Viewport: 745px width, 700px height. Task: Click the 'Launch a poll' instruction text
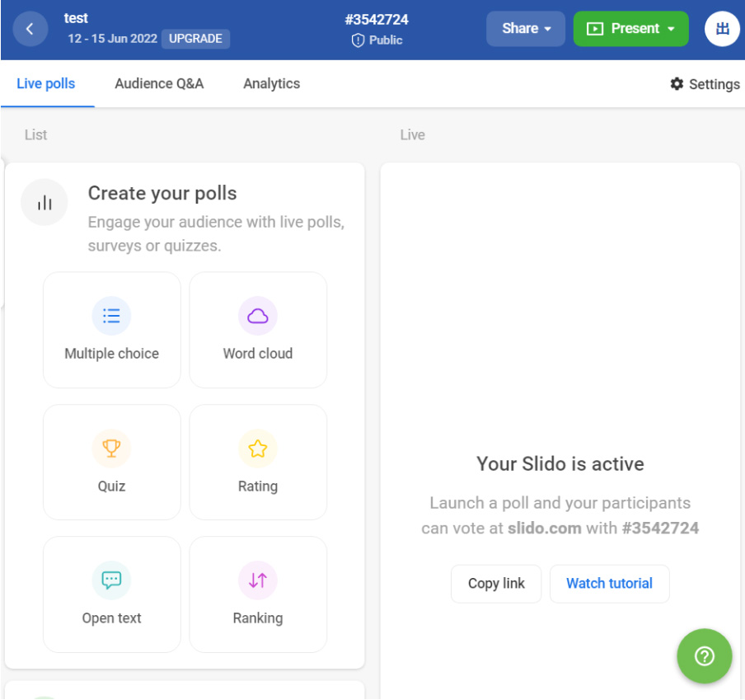point(560,515)
